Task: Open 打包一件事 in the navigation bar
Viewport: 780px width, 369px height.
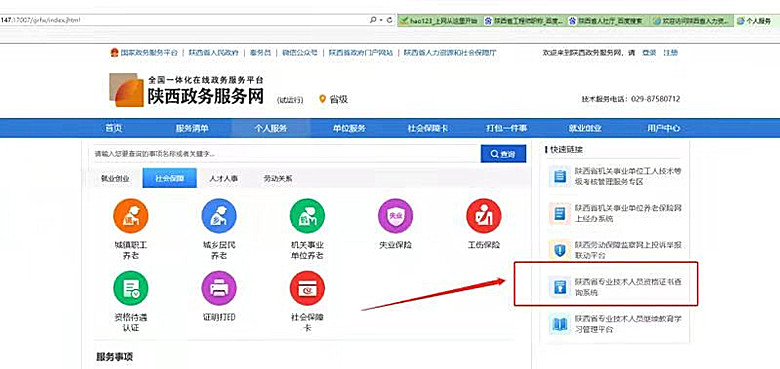Action: pos(506,128)
